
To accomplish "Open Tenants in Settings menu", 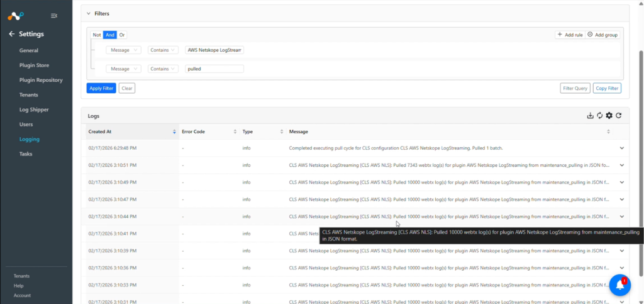I will coord(29,95).
